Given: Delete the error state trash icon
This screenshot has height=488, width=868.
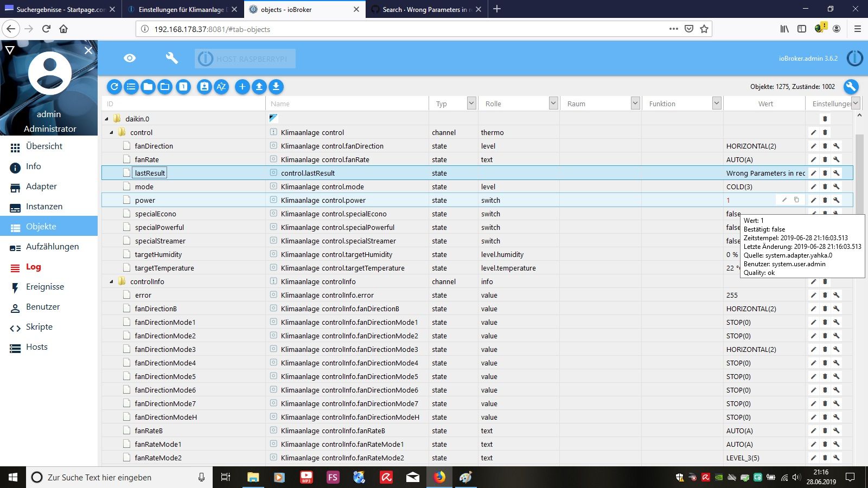Looking at the screenshot, I should point(825,295).
